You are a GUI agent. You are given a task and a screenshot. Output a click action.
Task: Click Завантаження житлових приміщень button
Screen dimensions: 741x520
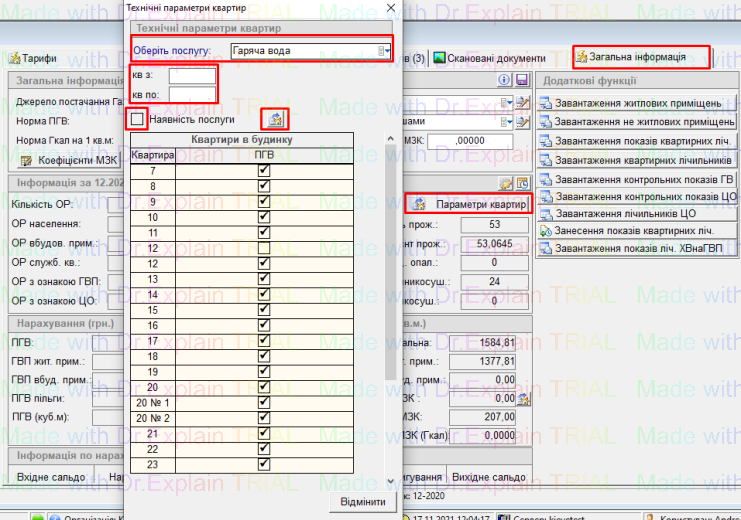(x=635, y=103)
